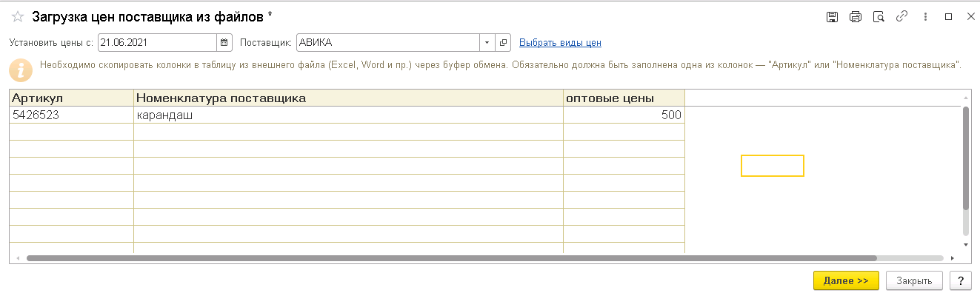This screenshot has height=293, width=980.
Task: Maximize the window
Action: tap(948, 16)
